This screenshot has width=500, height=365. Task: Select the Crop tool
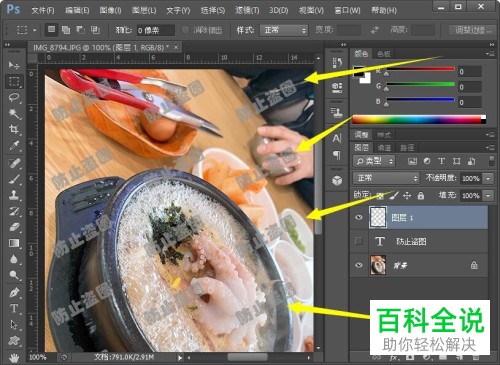14,130
